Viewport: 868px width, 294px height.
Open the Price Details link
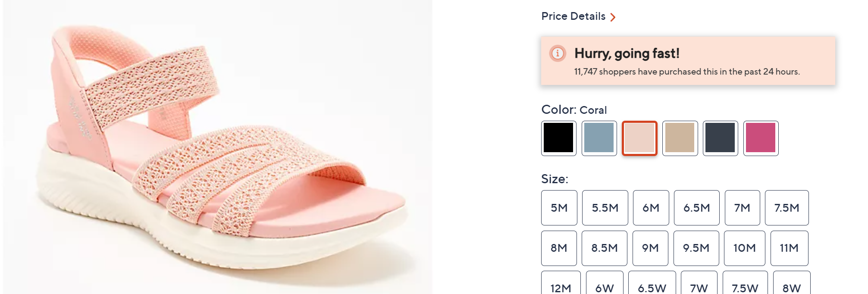pos(573,16)
